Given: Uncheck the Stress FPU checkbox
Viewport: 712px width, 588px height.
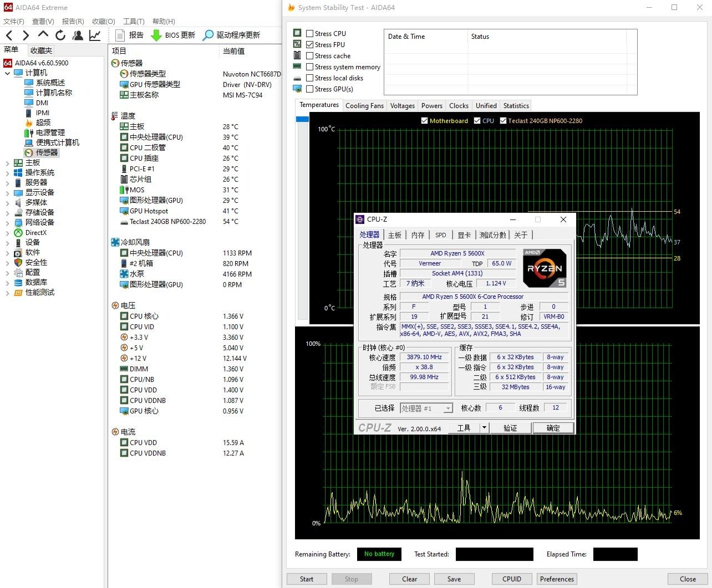Looking at the screenshot, I should [310, 45].
